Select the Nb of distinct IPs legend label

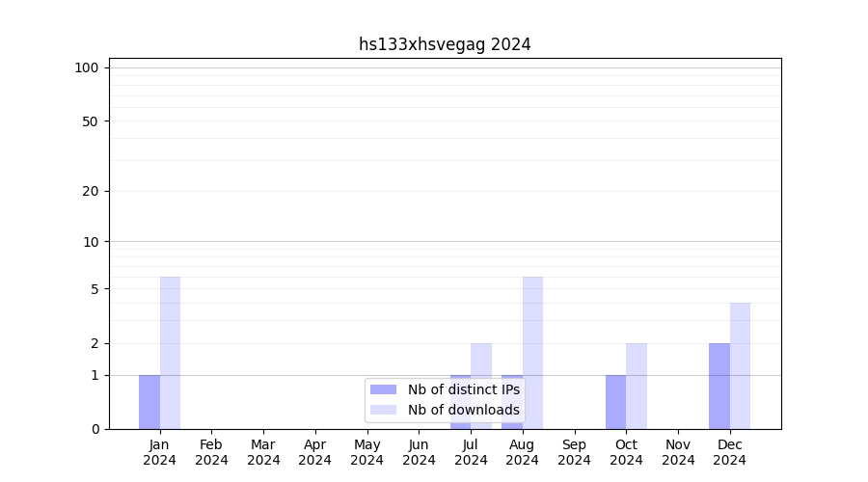(x=463, y=389)
